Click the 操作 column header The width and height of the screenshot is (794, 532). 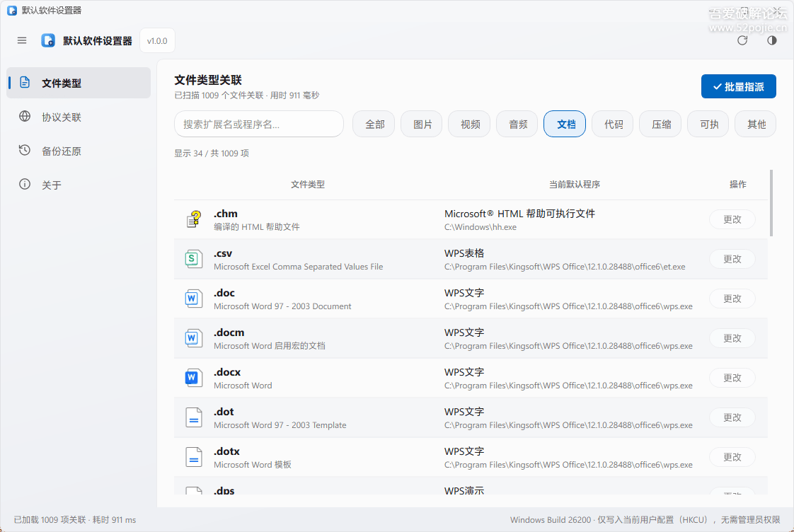738,184
